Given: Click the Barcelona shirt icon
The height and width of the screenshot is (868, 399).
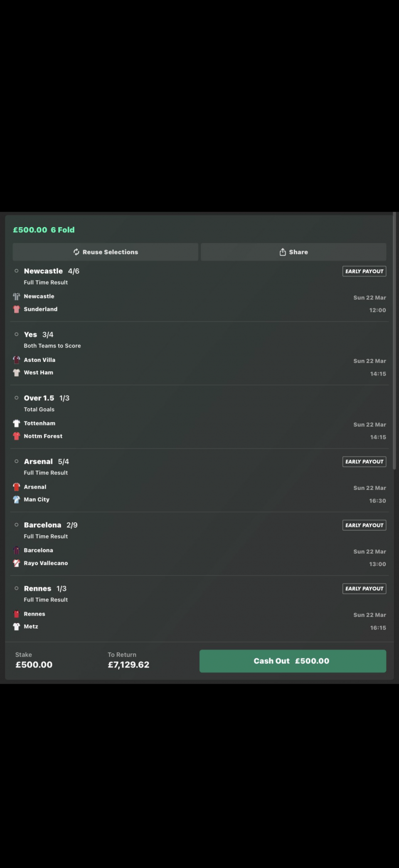Looking at the screenshot, I should coord(17,551).
